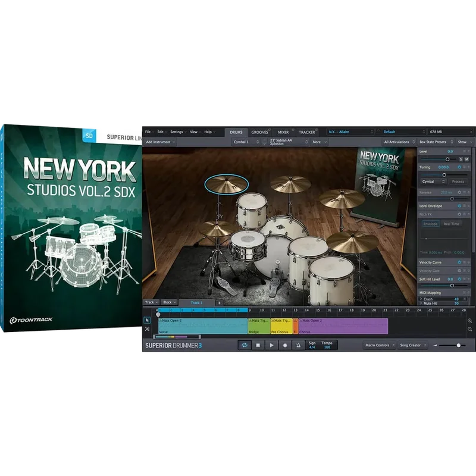
Task: Open Song Creator panel
Action: click(412, 345)
